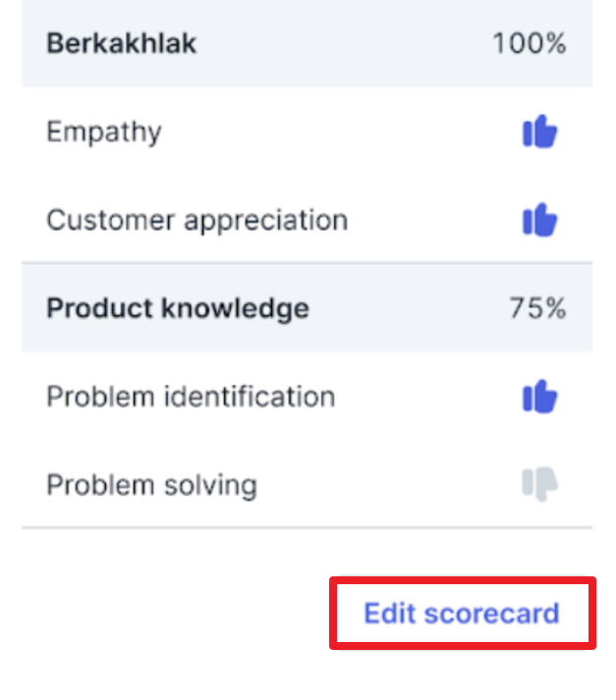Select the gray Problem solving thumbs-down icon
The image size is (616, 700).
(539, 484)
